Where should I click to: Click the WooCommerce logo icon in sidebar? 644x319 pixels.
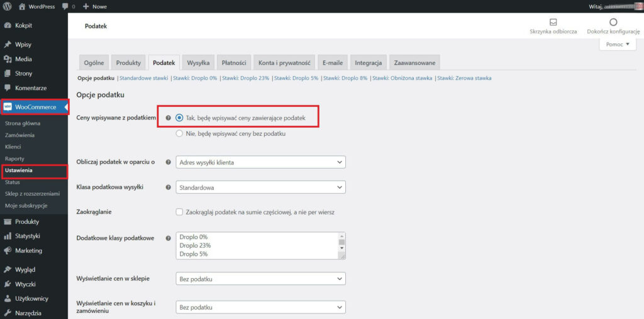tap(8, 108)
